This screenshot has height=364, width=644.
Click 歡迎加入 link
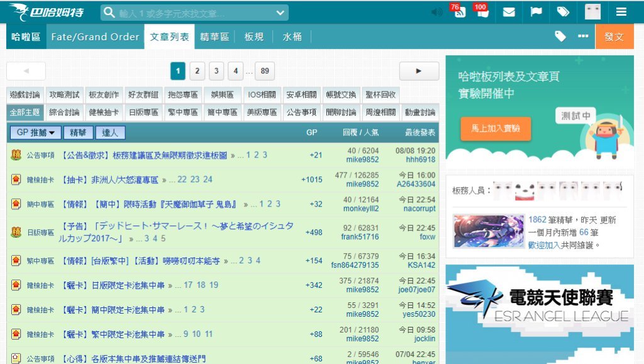click(x=544, y=245)
